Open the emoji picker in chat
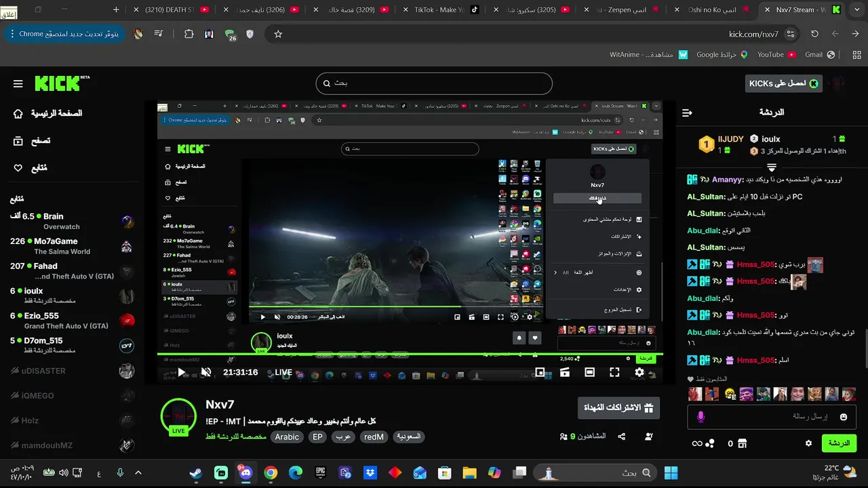Image resolution: width=868 pixels, height=488 pixels. 844,417
